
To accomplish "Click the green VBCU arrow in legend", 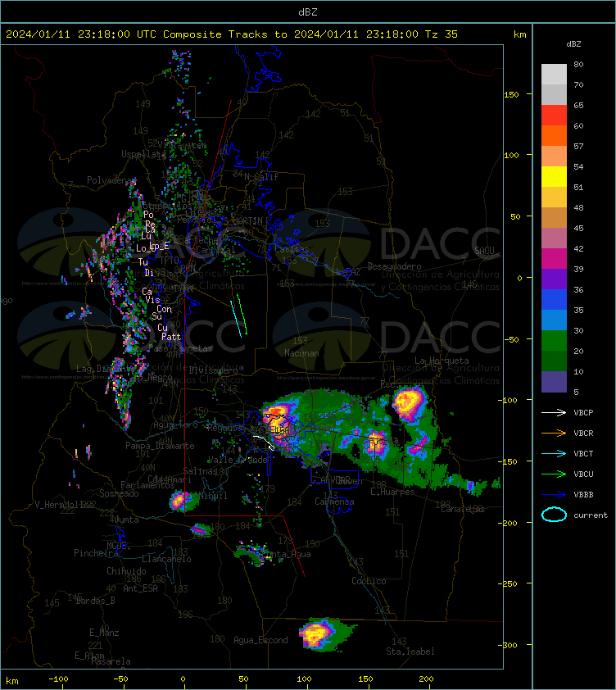I will (x=554, y=474).
